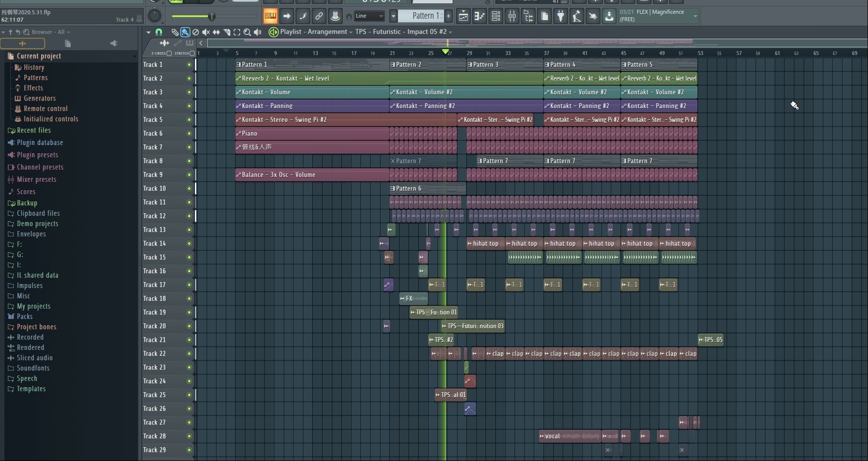Enable the Z-CROSS option
Screen dimensions: 868x461
[169, 53]
